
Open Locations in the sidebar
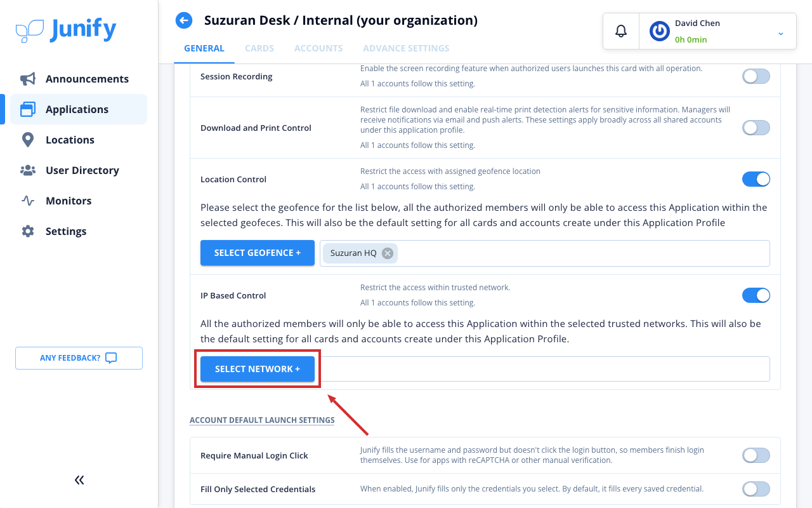[x=79, y=140]
